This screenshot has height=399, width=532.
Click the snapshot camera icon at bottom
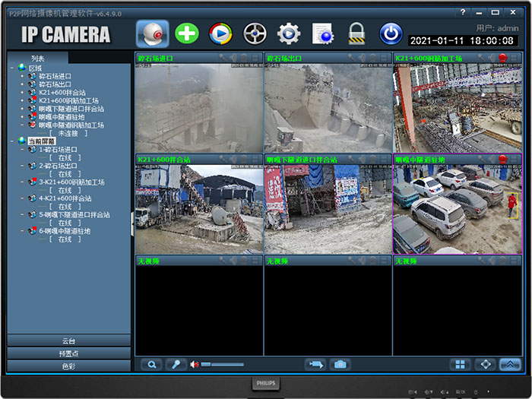pos(340,365)
